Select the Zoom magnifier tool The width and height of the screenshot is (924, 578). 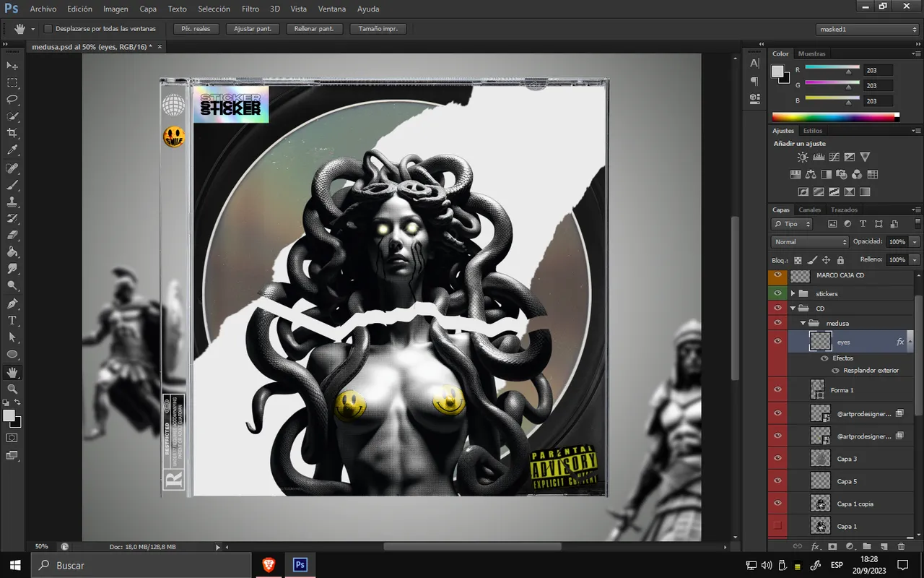click(12, 389)
